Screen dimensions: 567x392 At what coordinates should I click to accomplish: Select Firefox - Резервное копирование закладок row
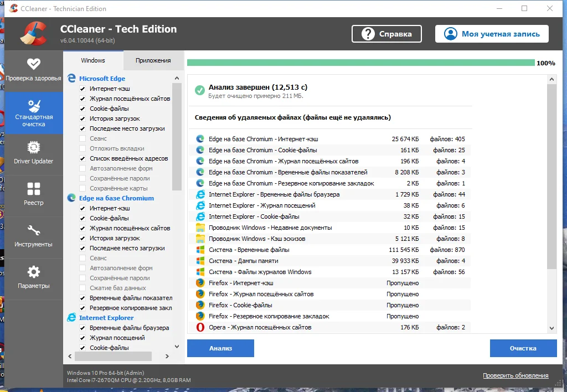tap(329, 316)
